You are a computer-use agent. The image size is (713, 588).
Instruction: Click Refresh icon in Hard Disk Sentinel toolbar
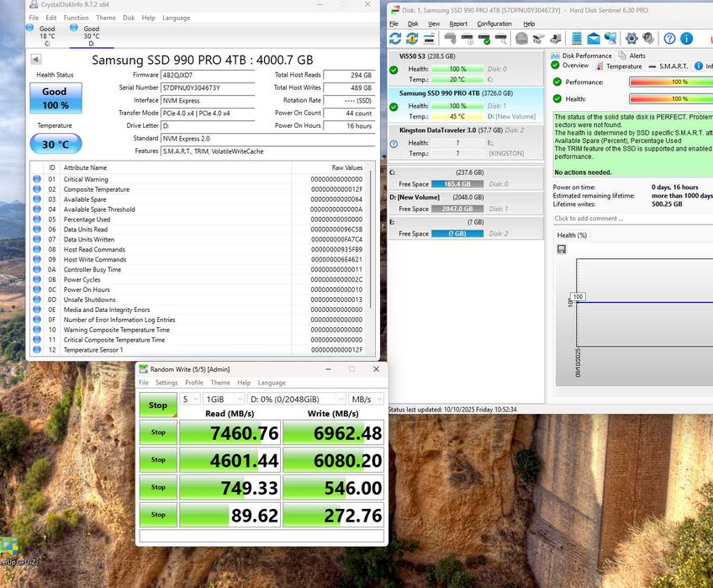pyautogui.click(x=395, y=38)
